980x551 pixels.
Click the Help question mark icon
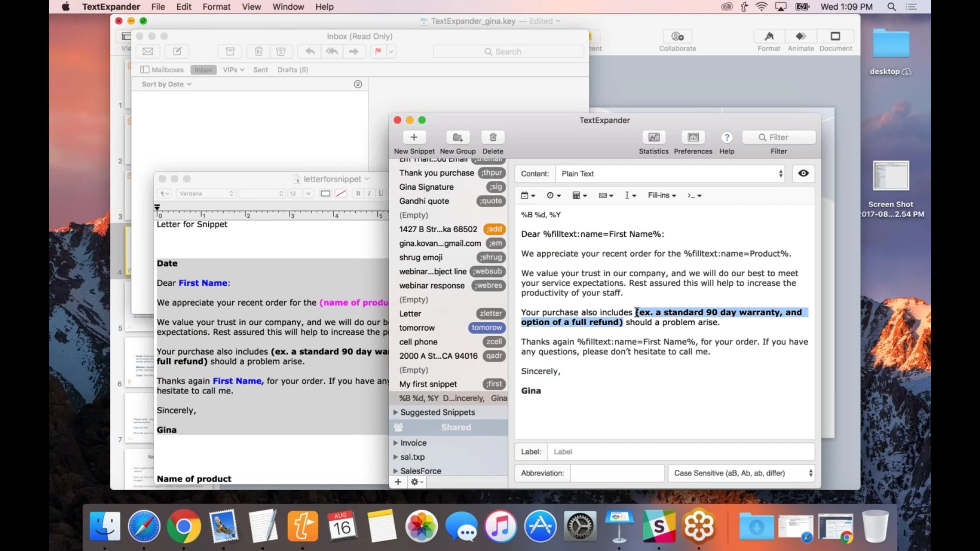pos(726,137)
